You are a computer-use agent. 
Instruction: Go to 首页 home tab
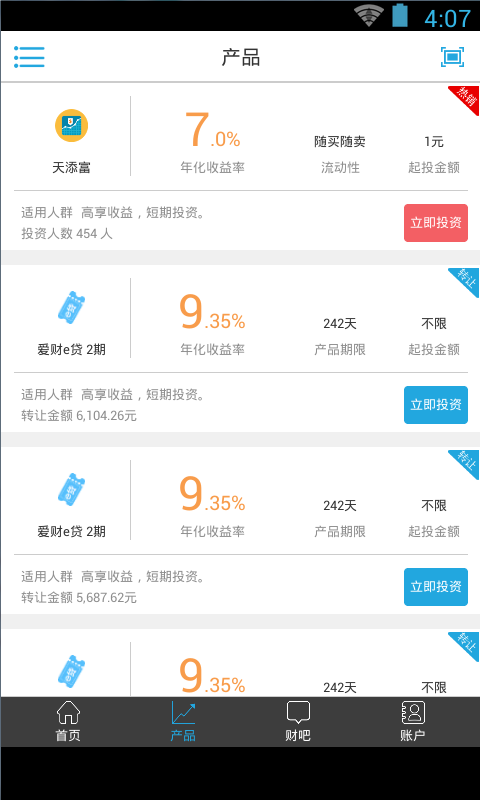tap(68, 721)
